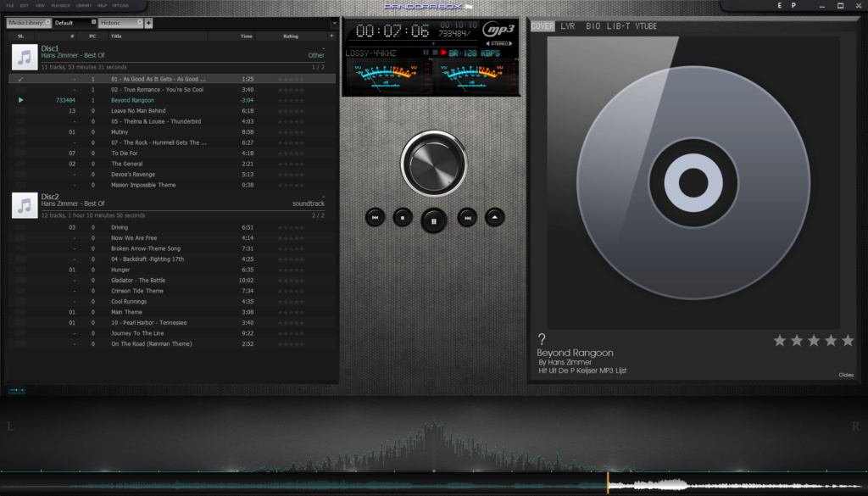Rate track five stars in cover panel

click(848, 341)
